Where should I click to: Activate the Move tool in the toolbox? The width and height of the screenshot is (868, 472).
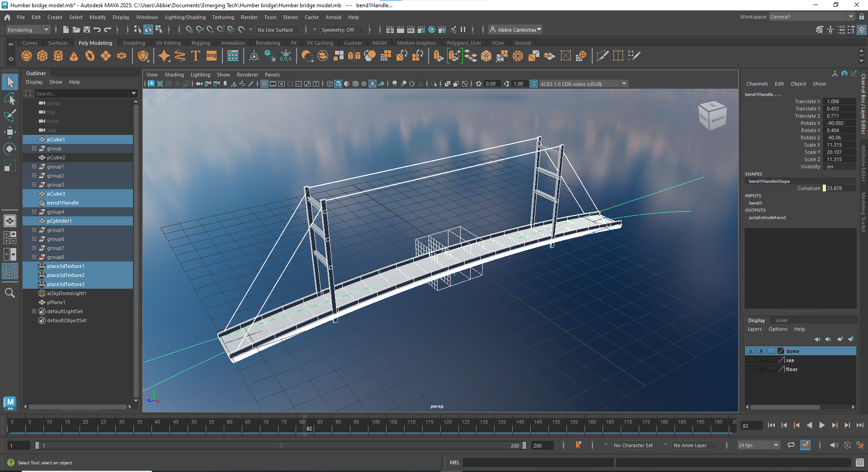pos(10,132)
